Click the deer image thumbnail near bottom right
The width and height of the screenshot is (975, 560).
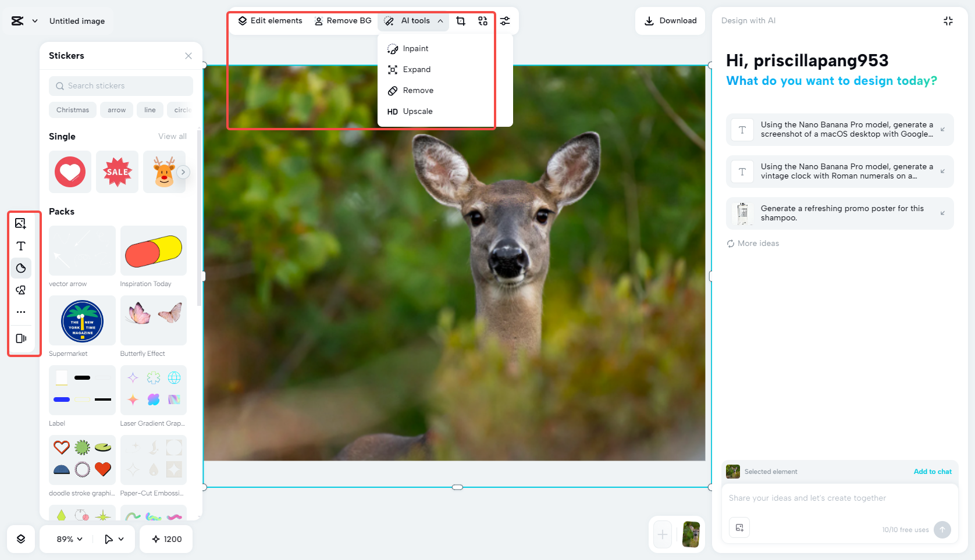click(691, 534)
